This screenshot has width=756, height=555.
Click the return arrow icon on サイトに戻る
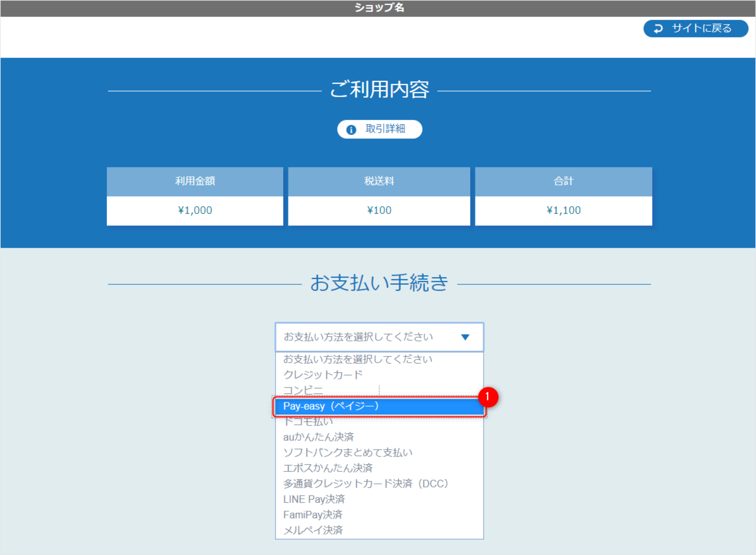coord(658,29)
